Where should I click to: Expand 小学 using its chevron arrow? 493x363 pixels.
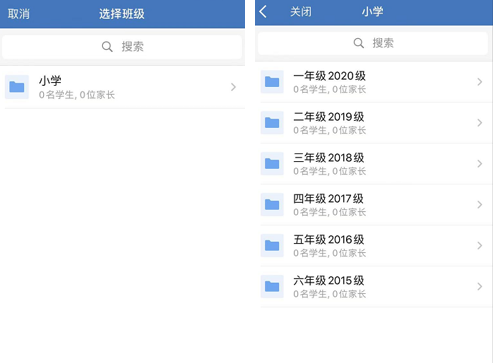coord(233,87)
